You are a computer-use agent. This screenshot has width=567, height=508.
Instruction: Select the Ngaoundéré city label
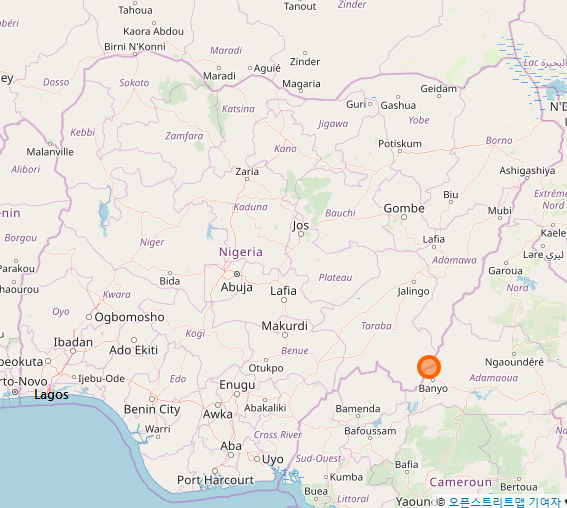tap(514, 362)
